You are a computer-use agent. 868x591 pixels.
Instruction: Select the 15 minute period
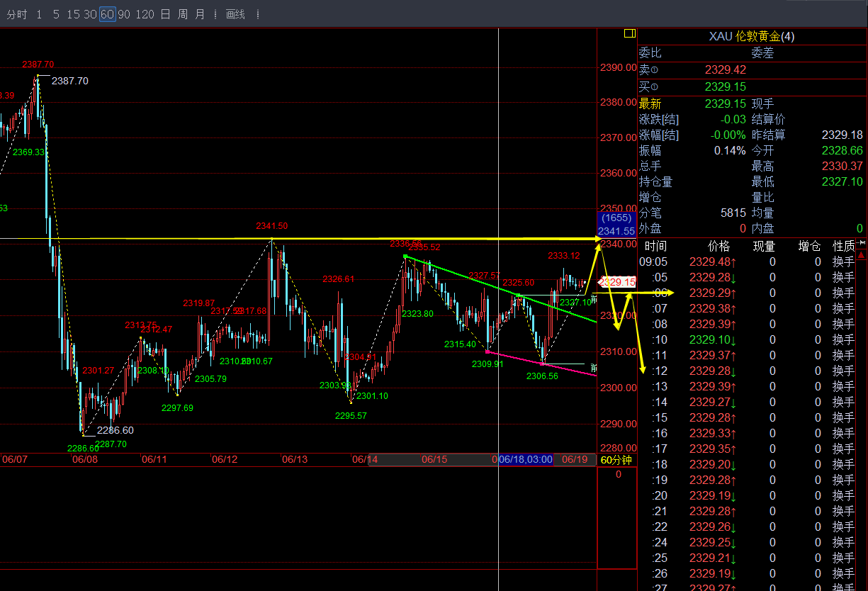[73, 14]
